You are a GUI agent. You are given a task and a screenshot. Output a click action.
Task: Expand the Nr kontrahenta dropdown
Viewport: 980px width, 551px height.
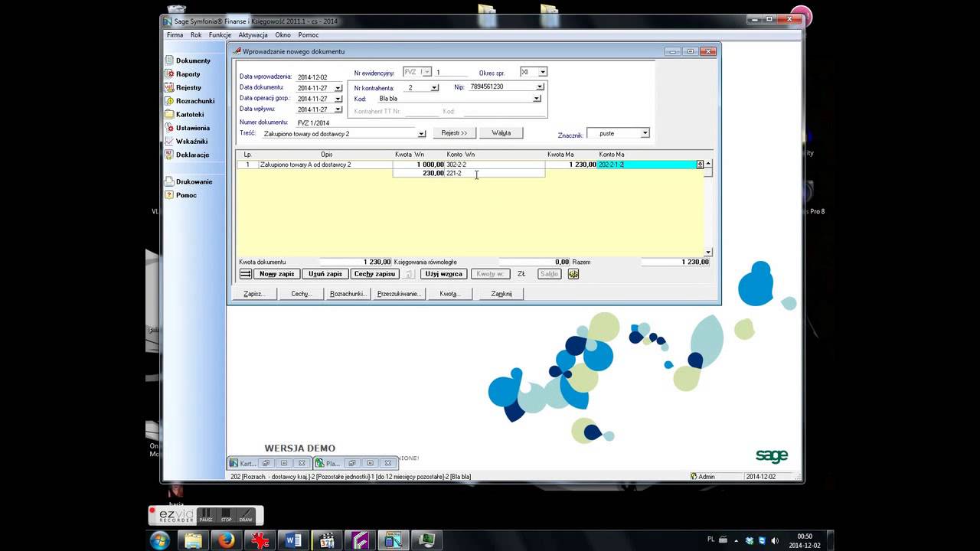(x=434, y=87)
